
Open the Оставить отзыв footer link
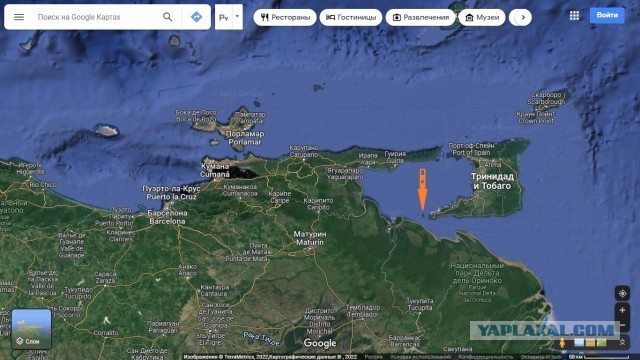pyautogui.click(x=541, y=357)
